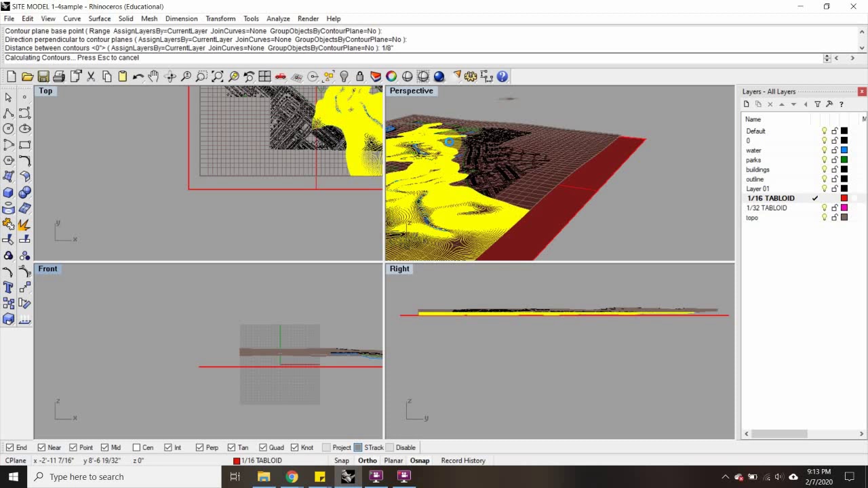Open the Transform menu
Viewport: 868px width, 488px height.
point(220,19)
